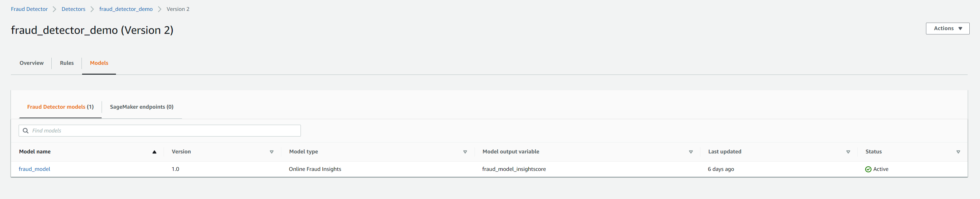
Task: Switch to the Rules tab
Action: click(67, 63)
